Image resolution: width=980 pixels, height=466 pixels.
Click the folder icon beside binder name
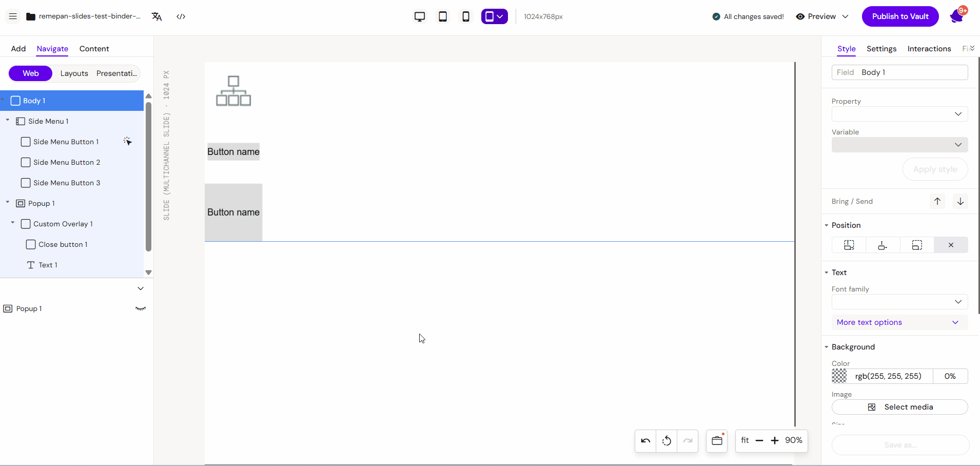coord(31,16)
